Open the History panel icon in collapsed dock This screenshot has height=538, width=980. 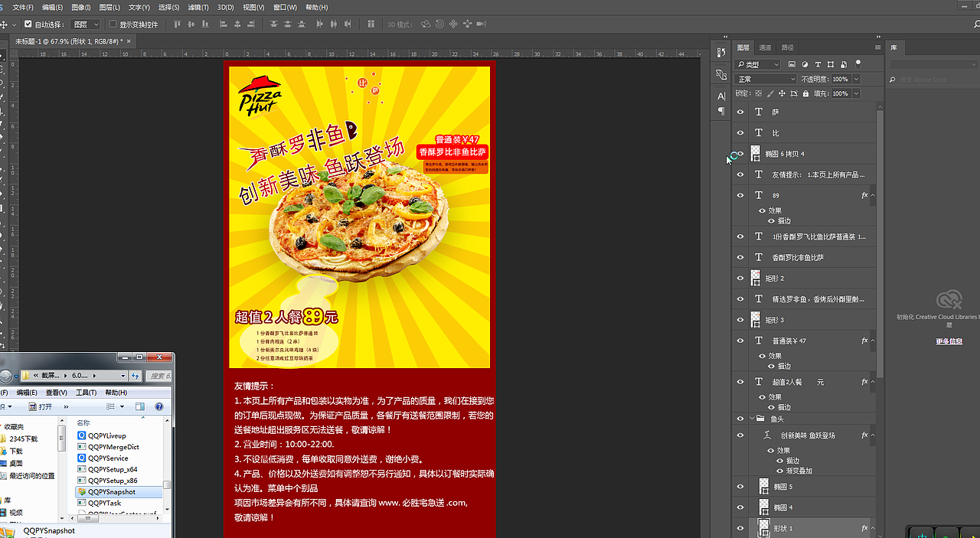click(721, 53)
